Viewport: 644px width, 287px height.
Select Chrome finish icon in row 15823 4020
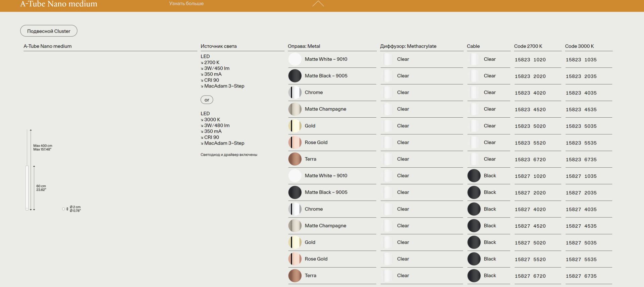coord(295,93)
